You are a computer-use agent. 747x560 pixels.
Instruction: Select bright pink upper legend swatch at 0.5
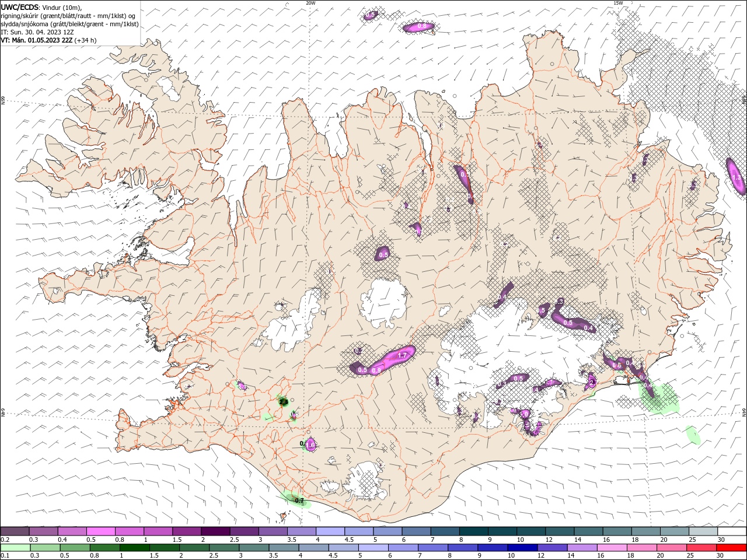[100, 531]
